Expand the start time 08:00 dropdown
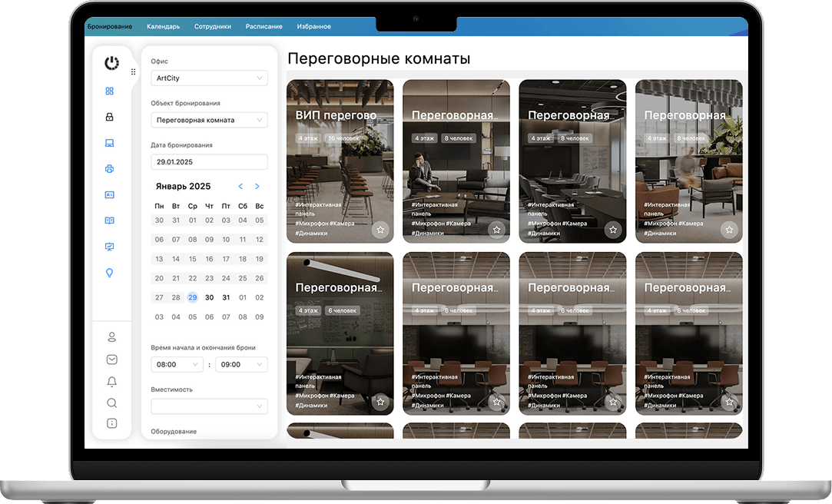832x504 pixels. click(x=177, y=364)
